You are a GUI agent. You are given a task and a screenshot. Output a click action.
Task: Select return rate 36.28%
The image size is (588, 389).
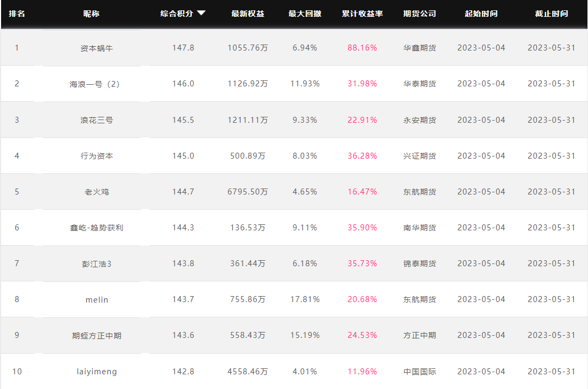coord(362,156)
